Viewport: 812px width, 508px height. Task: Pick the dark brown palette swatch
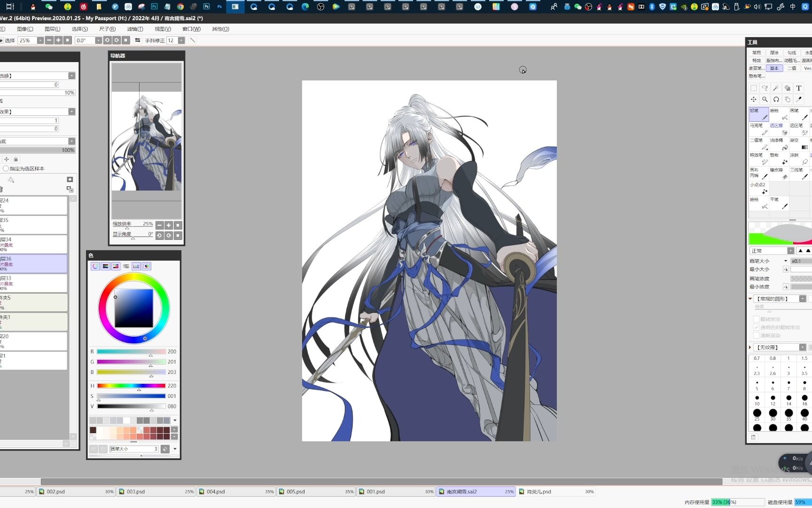coord(93,430)
